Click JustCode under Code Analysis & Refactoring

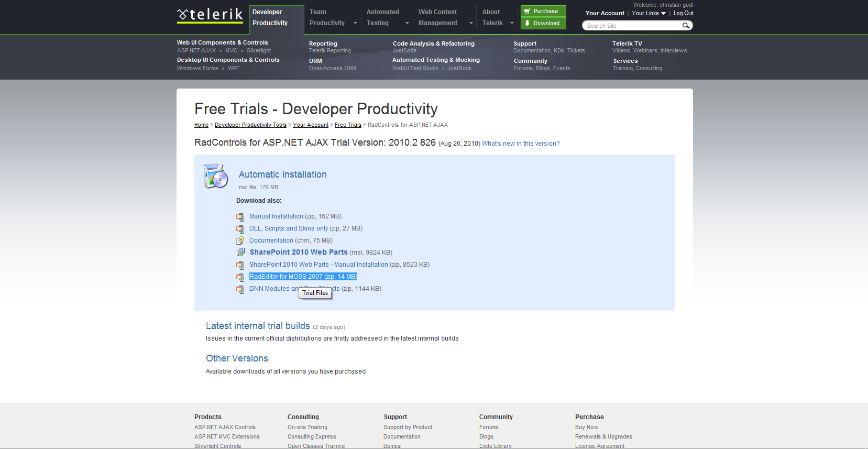(x=404, y=50)
